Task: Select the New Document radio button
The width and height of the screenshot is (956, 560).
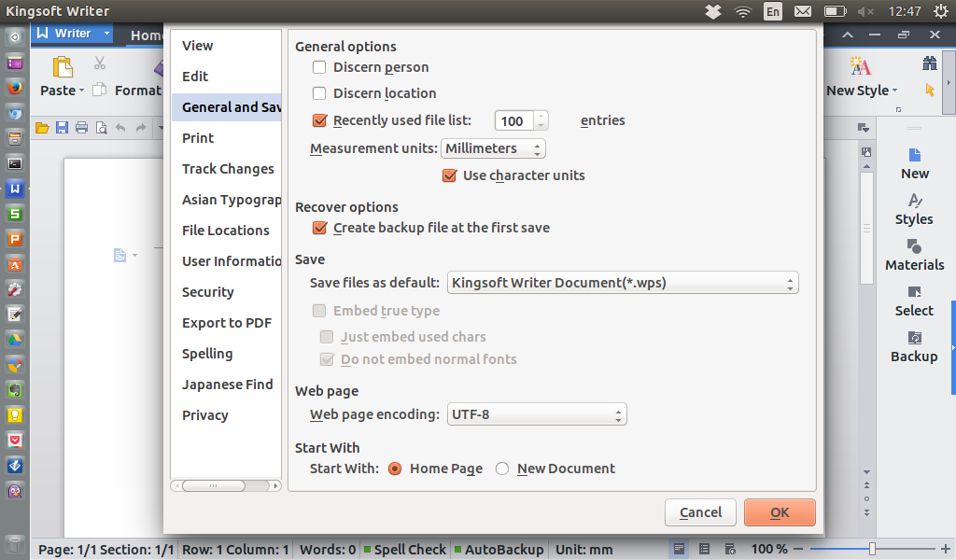Action: point(502,469)
